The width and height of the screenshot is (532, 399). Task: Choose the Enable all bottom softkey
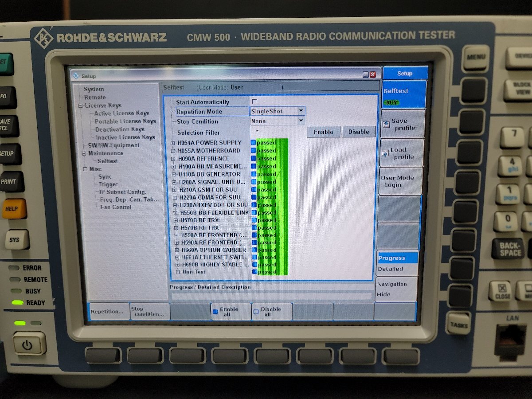click(231, 312)
